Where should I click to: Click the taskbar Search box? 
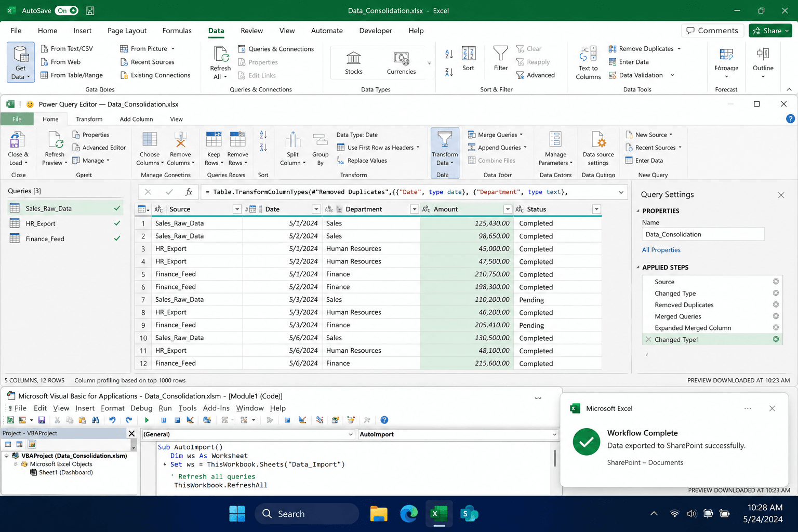[307, 514]
